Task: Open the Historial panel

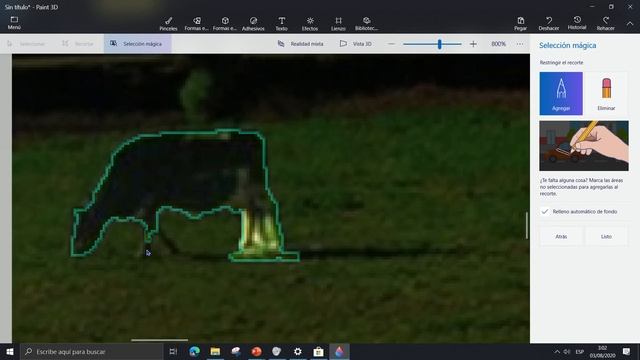Action: tap(577, 23)
